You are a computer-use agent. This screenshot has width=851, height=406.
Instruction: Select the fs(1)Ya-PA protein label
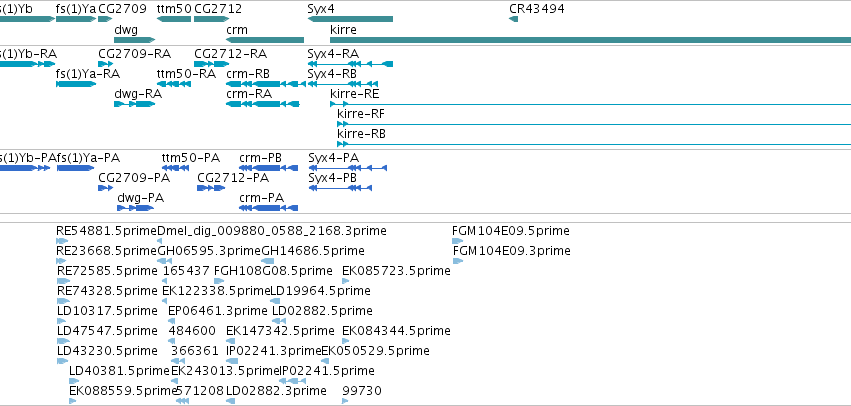[x=88, y=158]
